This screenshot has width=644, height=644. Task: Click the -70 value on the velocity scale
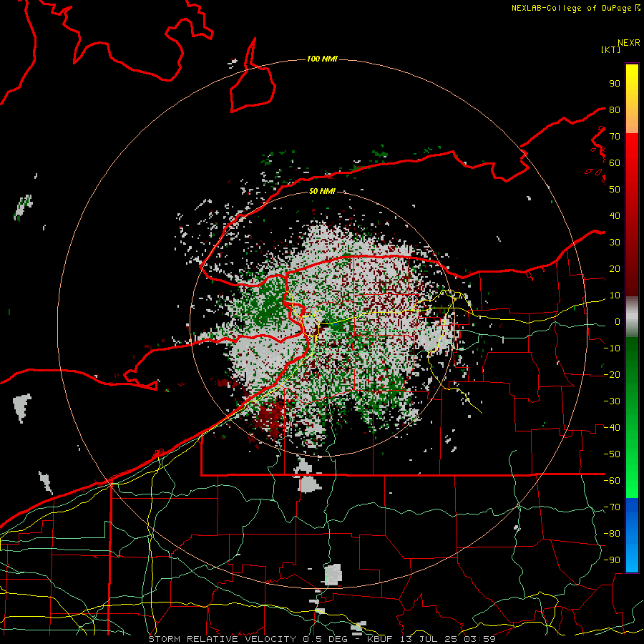[612, 507]
